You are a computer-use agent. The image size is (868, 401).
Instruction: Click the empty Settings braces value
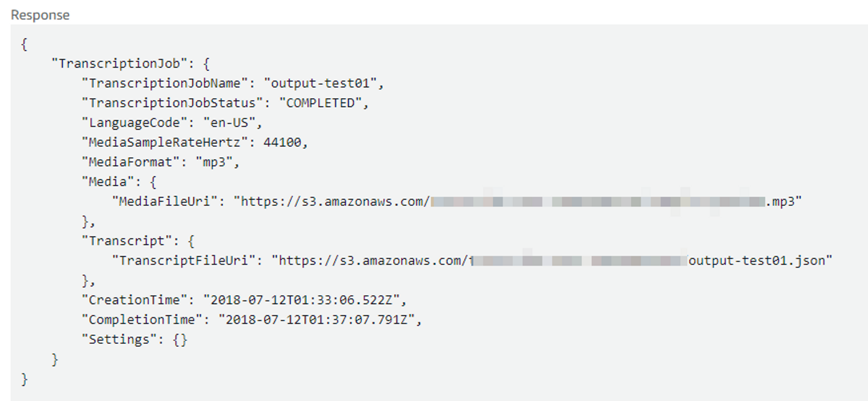click(x=180, y=340)
